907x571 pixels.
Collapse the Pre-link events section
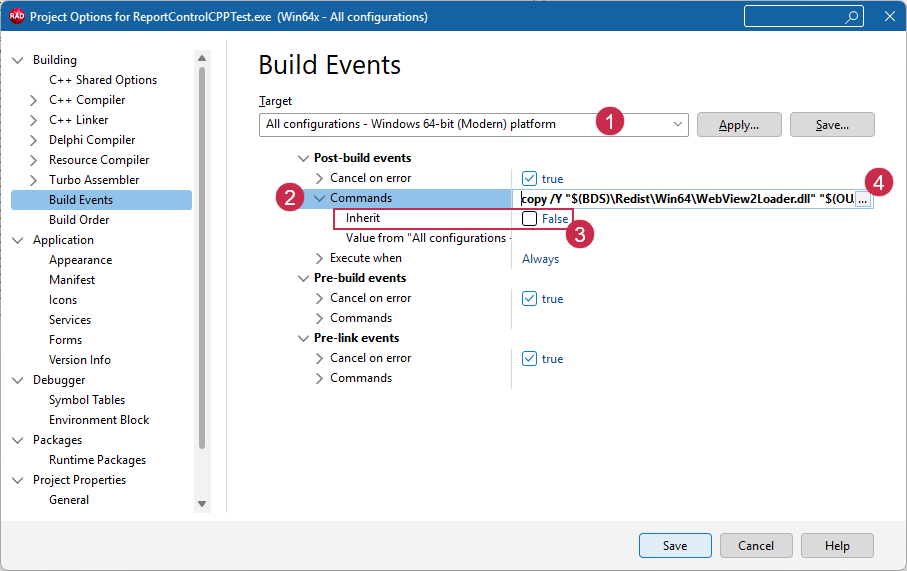(303, 338)
